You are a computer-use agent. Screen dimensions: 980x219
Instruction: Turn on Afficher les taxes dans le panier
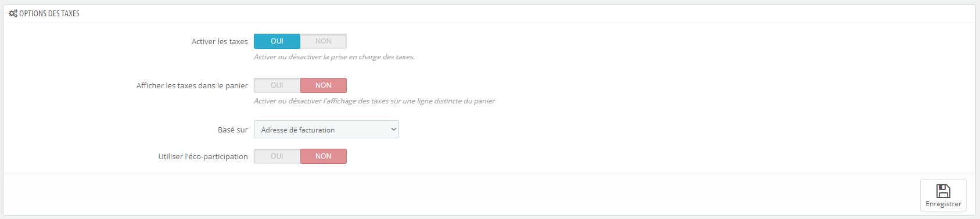click(x=277, y=85)
